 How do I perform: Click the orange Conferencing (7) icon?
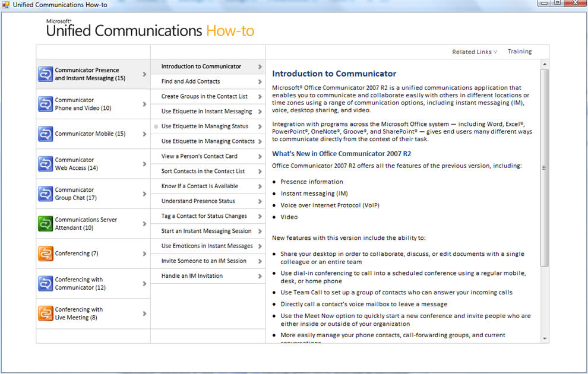pos(46,253)
